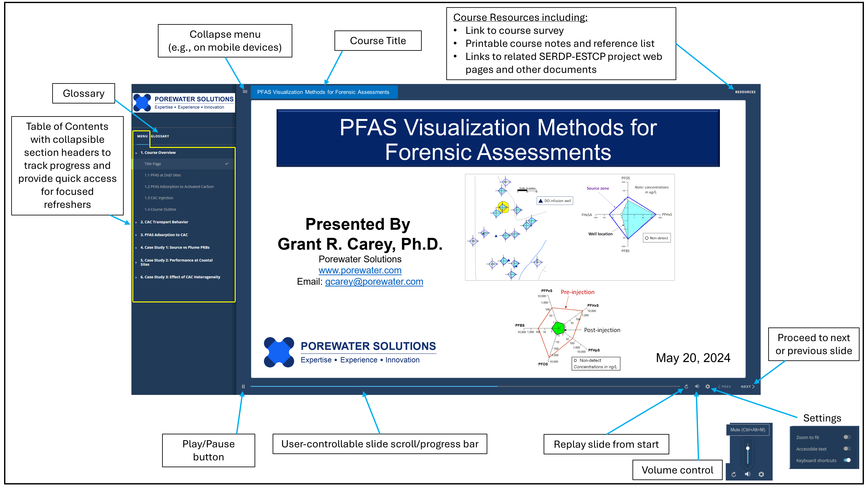Toggle the Zoom to fit switch
868x488 pixels.
click(x=847, y=437)
